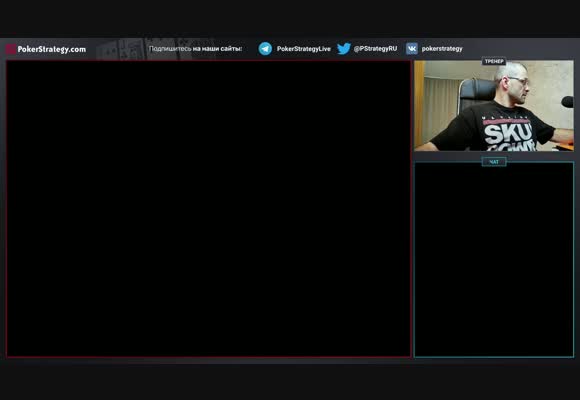The image size is (580, 400).
Task: Click inside the empty chat panel
Action: click(x=494, y=261)
